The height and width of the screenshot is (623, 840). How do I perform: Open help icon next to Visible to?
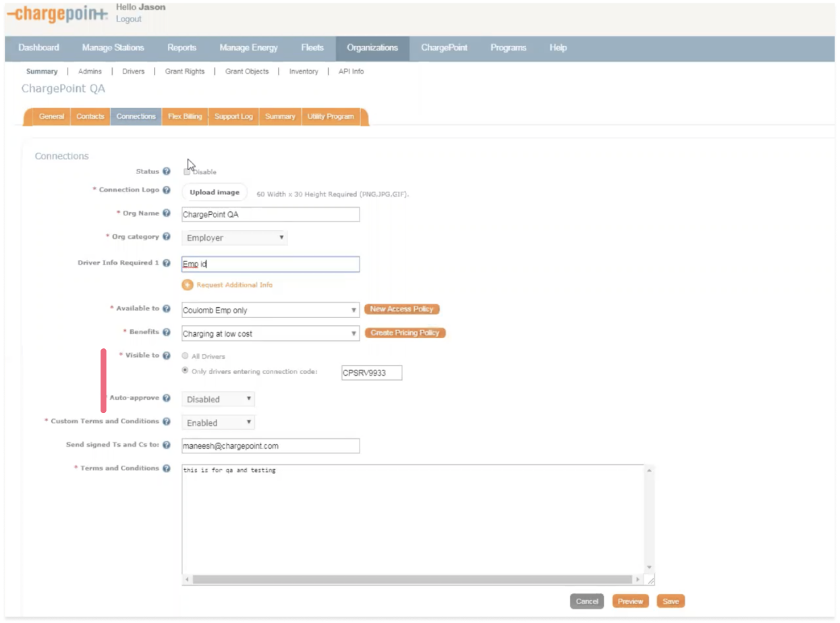[x=167, y=356]
